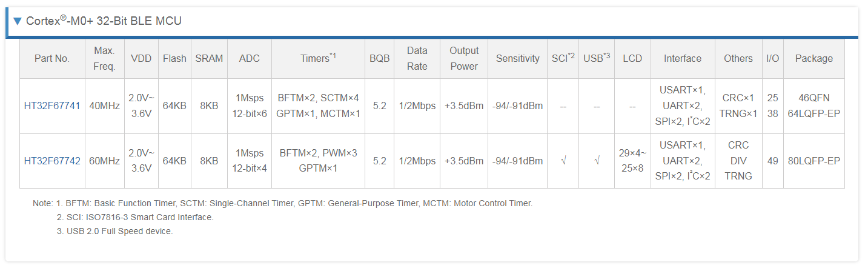Open the HT32F67742 part link

point(52,161)
